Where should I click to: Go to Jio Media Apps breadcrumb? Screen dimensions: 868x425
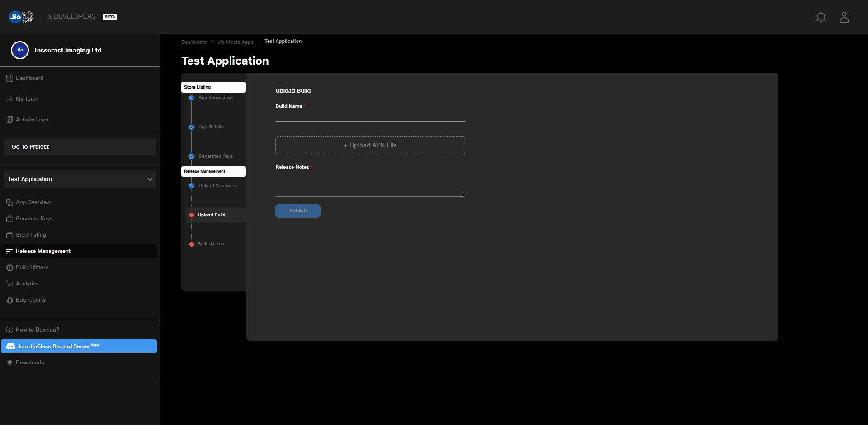[x=236, y=42]
